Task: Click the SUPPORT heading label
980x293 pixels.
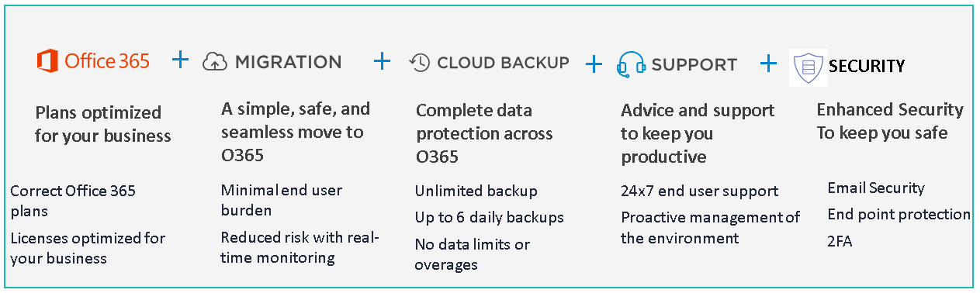Action: tap(694, 64)
